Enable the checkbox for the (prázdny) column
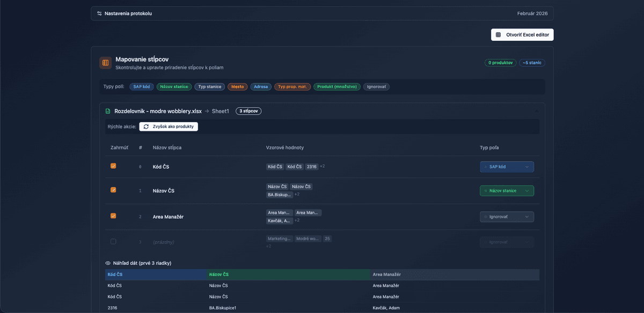 tap(113, 242)
